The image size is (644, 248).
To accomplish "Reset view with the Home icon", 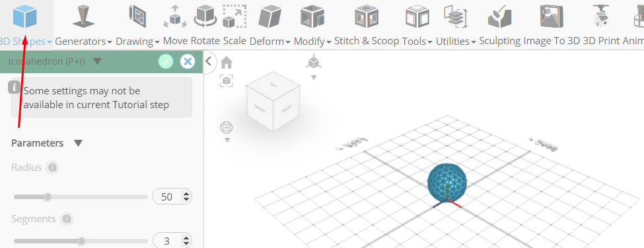I will coord(227,63).
